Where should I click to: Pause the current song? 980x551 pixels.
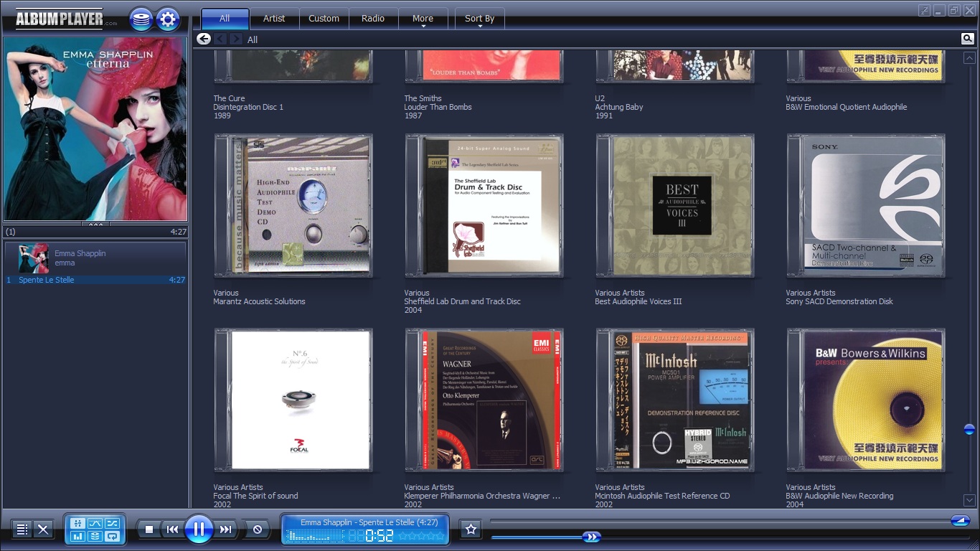(x=199, y=529)
